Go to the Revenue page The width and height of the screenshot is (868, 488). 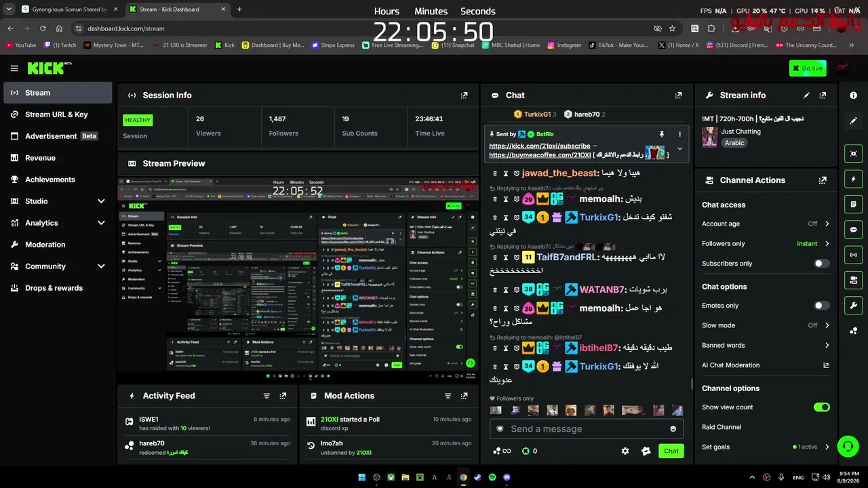tap(58, 158)
